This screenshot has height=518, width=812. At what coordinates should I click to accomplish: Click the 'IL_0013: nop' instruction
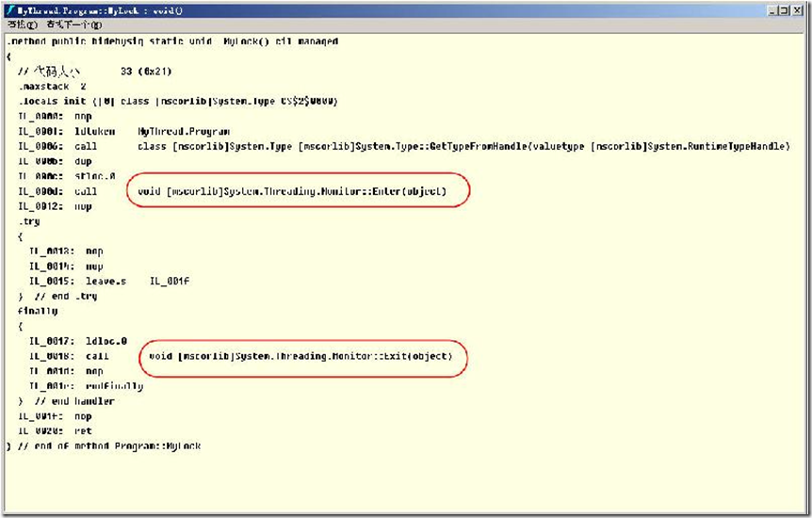point(66,251)
